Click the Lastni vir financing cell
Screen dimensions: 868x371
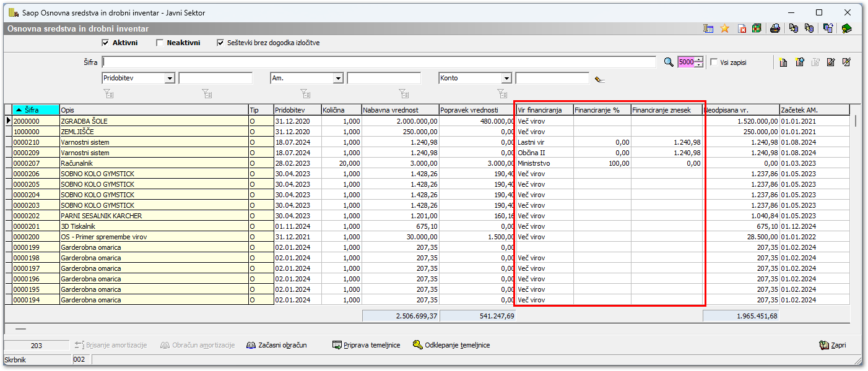click(544, 142)
